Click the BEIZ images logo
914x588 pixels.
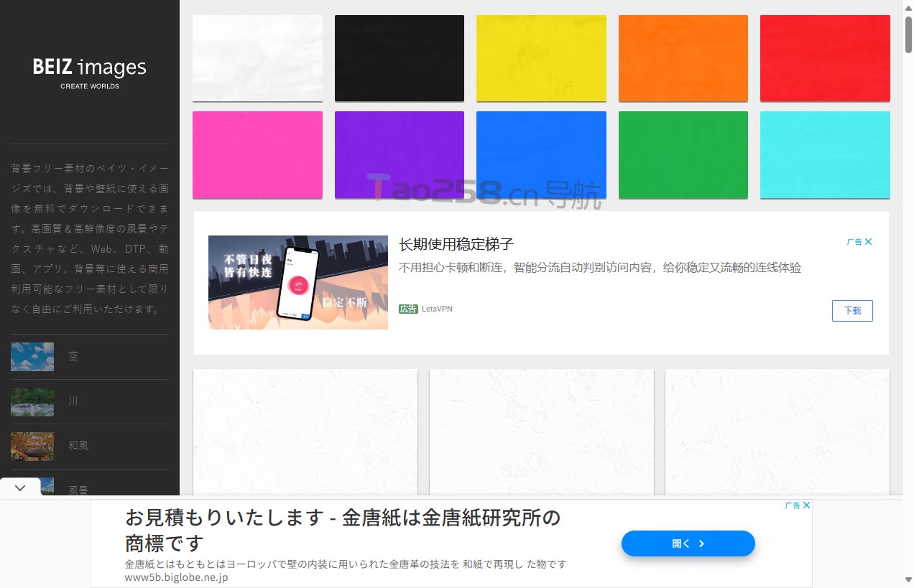pos(90,73)
